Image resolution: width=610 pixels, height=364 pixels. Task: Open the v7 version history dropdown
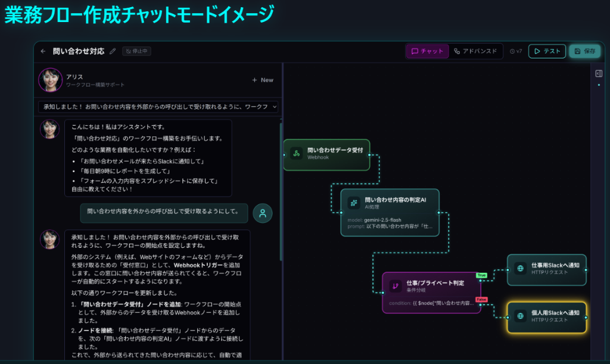(x=516, y=51)
